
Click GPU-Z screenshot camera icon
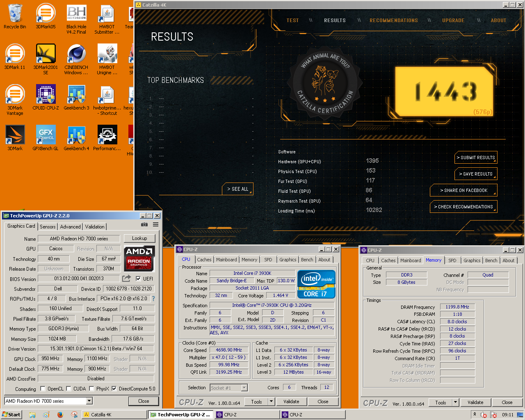click(x=144, y=224)
